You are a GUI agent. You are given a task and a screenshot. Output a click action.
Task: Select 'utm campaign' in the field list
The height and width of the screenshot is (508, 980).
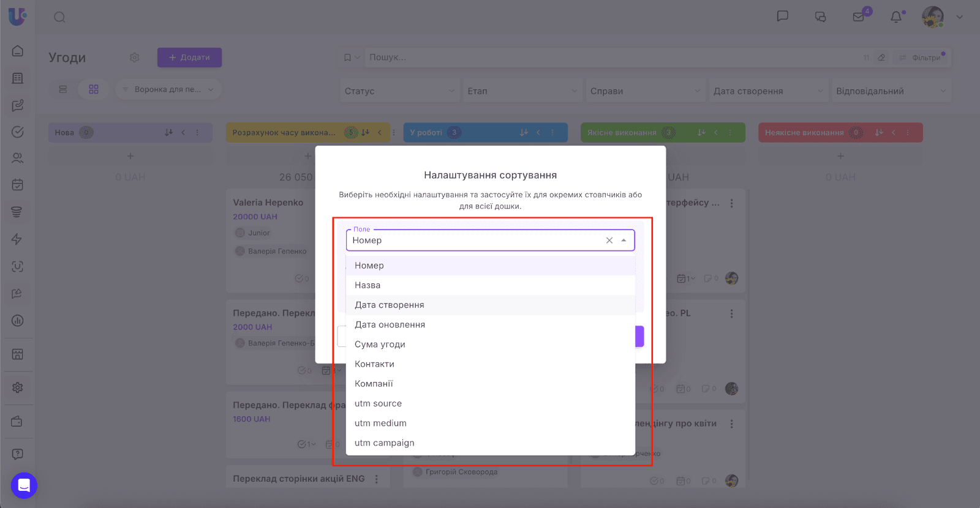pos(384,443)
